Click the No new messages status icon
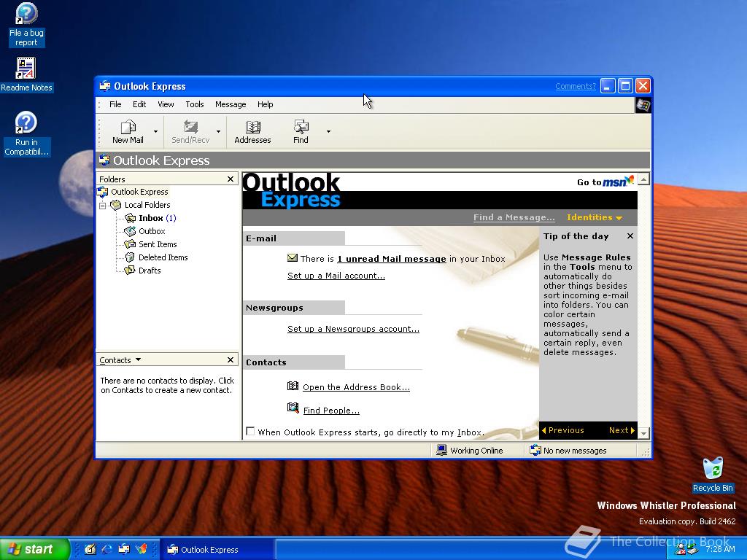Image resolution: width=747 pixels, height=560 pixels. pos(535,450)
